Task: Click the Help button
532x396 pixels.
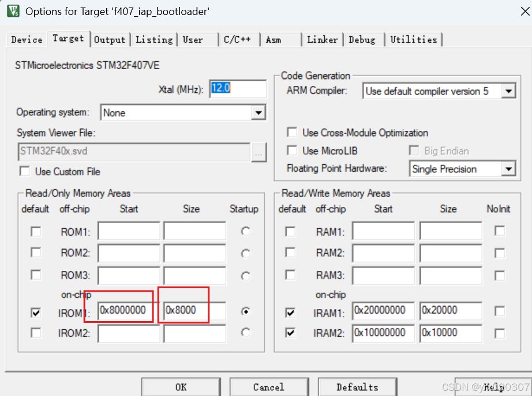Action: tap(493, 387)
